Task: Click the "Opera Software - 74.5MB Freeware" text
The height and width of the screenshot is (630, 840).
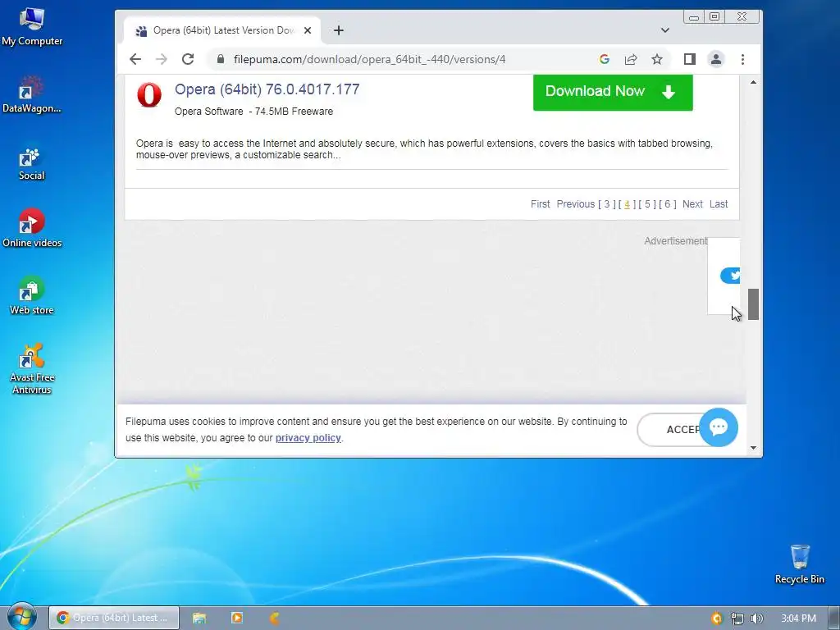Action: tap(253, 112)
